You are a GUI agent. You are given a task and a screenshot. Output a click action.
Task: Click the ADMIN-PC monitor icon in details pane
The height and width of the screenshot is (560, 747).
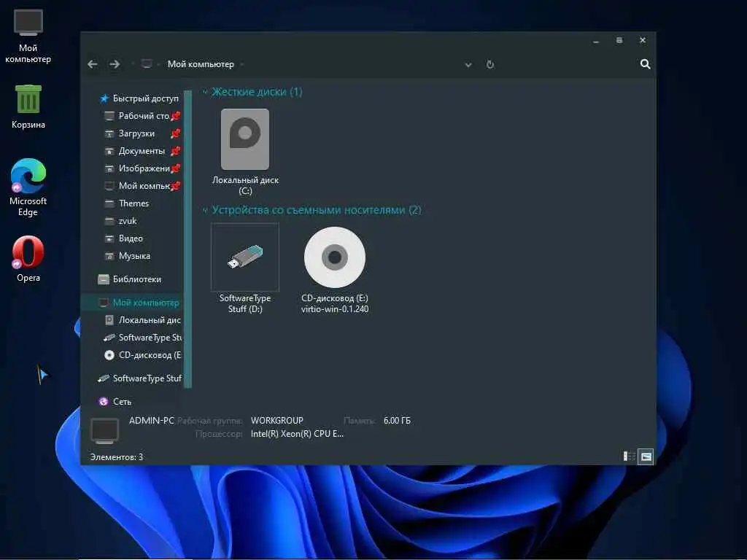105,431
